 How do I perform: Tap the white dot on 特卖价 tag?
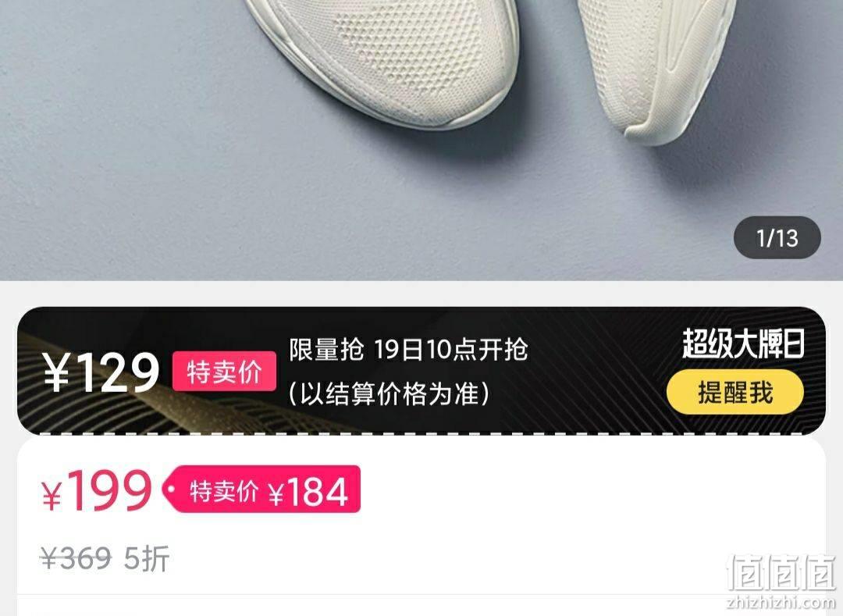click(x=172, y=490)
